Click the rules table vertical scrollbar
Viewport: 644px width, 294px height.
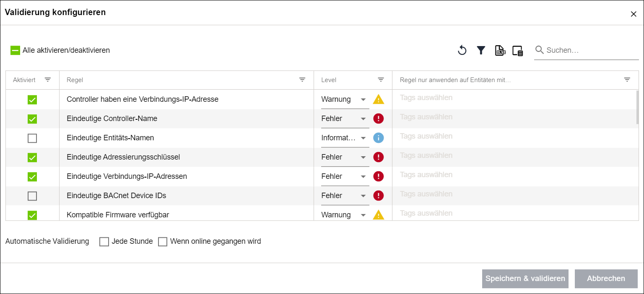click(x=638, y=107)
